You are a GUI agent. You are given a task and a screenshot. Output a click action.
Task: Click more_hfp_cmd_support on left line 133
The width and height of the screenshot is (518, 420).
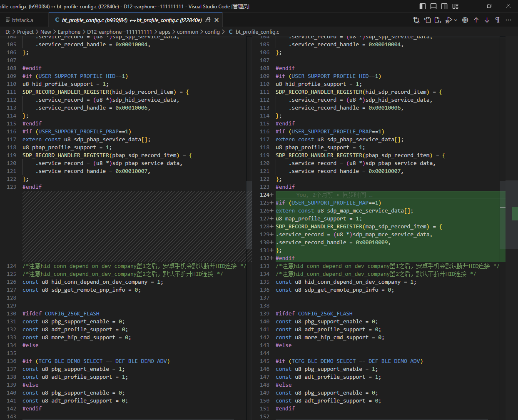pyautogui.click(x=83, y=337)
